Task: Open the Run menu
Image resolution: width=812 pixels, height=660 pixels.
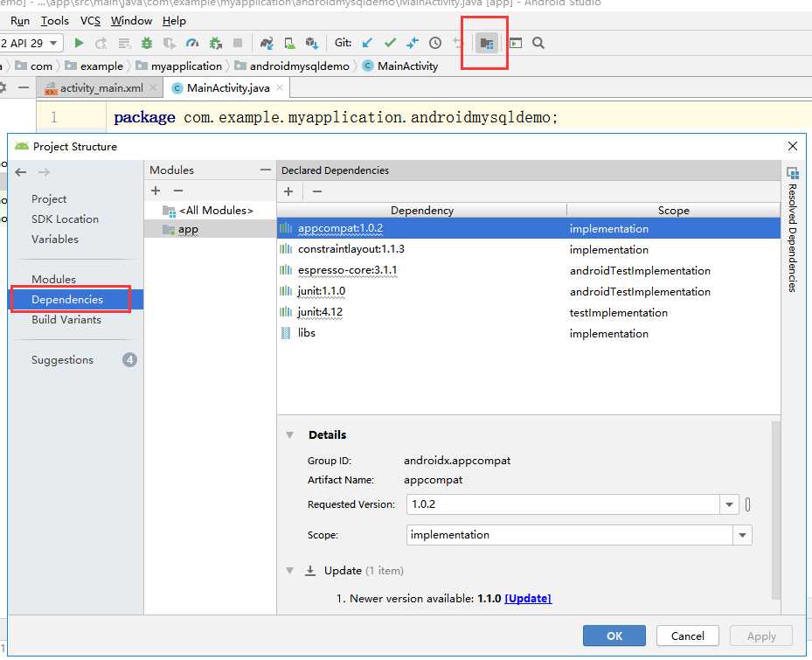Action: click(20, 21)
